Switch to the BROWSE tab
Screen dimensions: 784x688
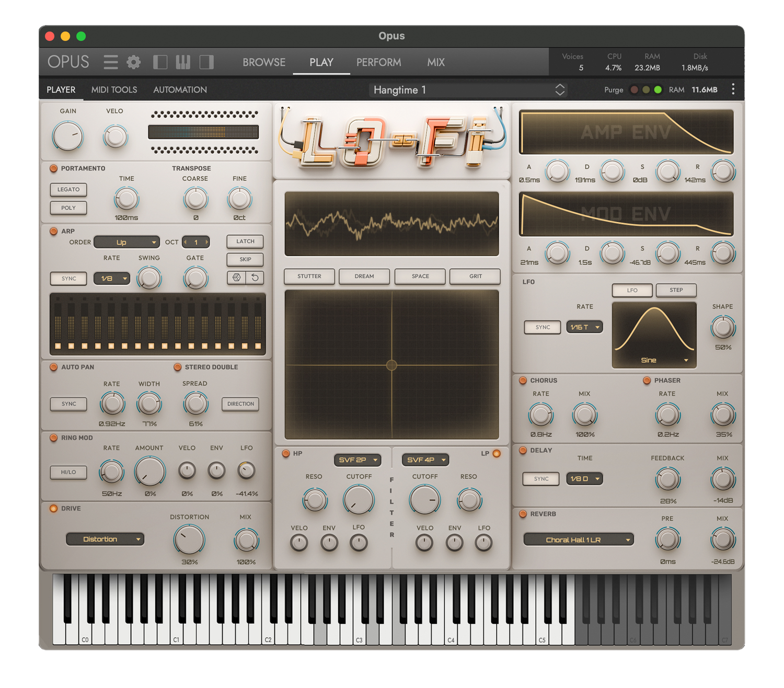pos(264,62)
